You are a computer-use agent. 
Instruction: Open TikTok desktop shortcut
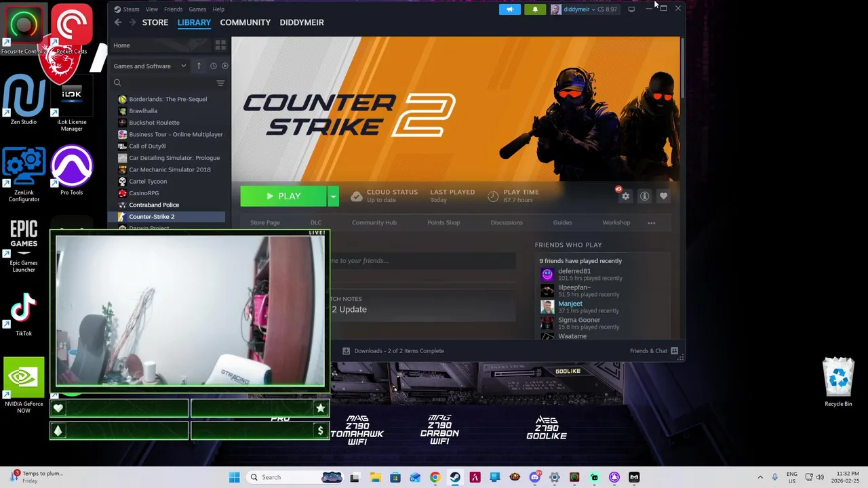pos(24,314)
